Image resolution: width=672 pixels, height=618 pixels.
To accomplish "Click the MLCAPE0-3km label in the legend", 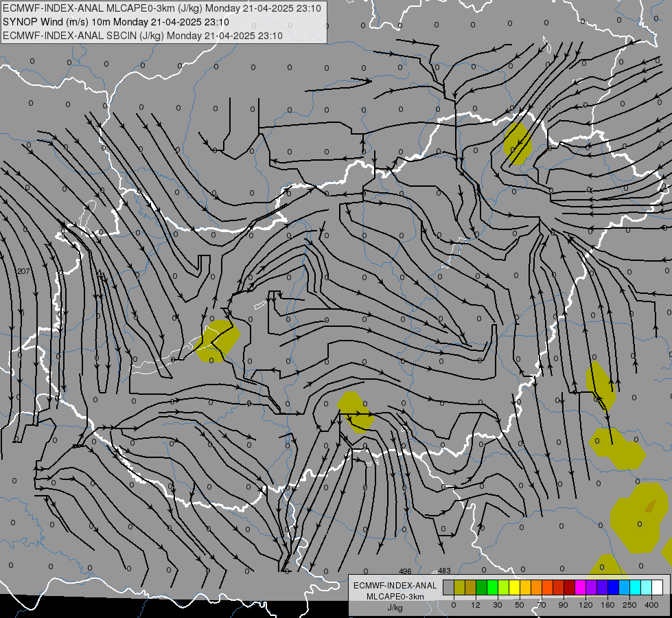I will click(x=395, y=597).
